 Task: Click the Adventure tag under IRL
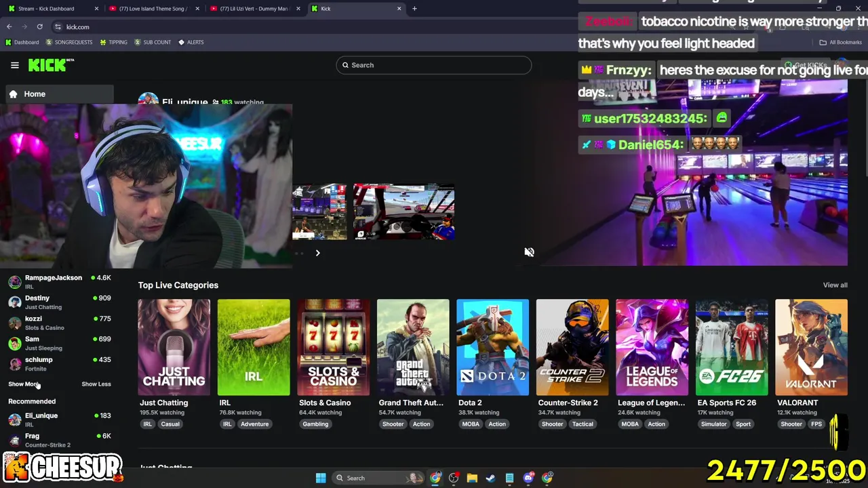tap(254, 424)
